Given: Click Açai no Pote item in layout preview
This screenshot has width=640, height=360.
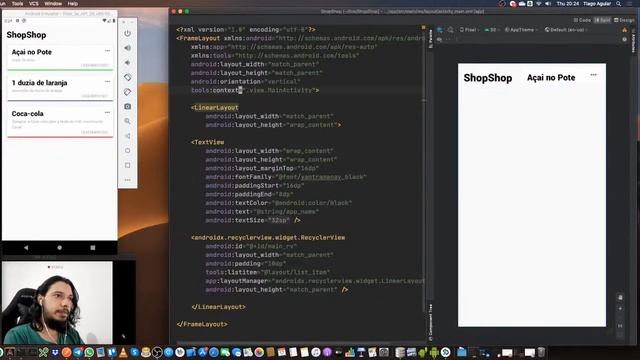Looking at the screenshot, I should (x=551, y=78).
